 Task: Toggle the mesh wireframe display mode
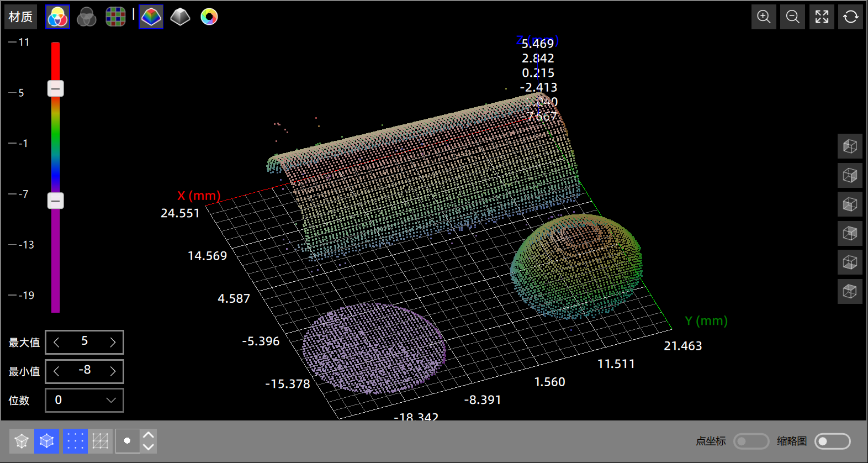100,441
